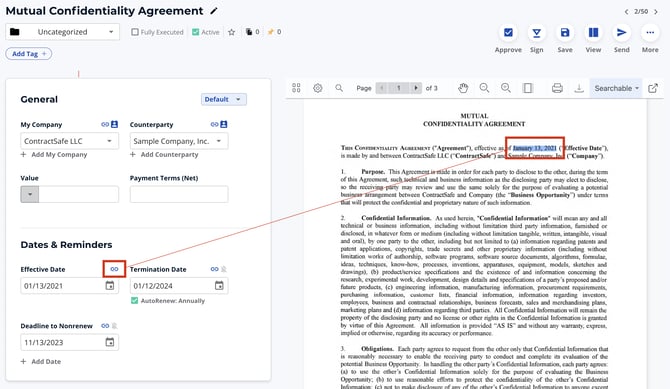Open the Searchable dropdown
The height and width of the screenshot is (389, 670).
pos(616,88)
